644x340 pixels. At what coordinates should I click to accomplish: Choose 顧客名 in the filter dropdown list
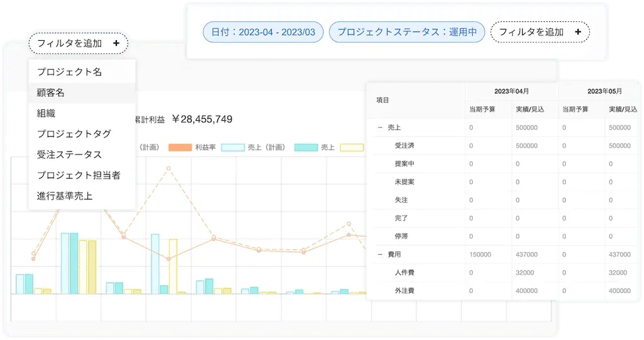[51, 93]
